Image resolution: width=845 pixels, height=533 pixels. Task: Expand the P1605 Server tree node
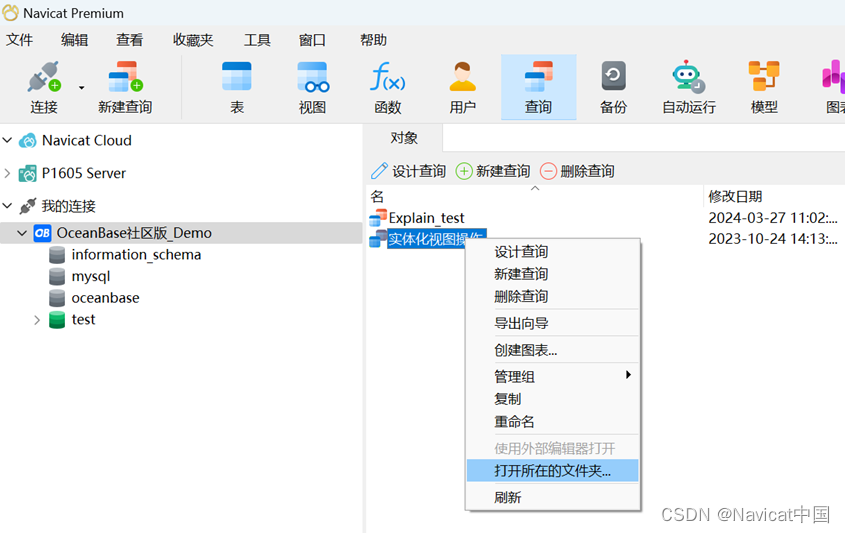coord(8,173)
